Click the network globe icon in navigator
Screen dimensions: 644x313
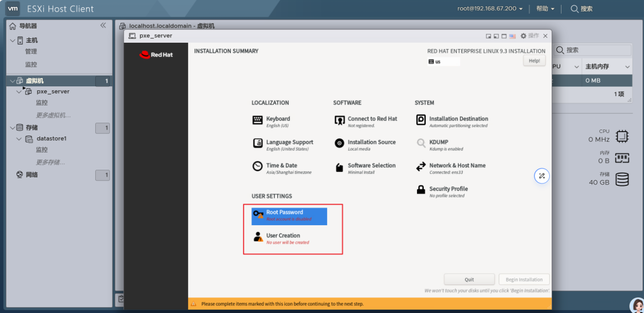pos(20,174)
